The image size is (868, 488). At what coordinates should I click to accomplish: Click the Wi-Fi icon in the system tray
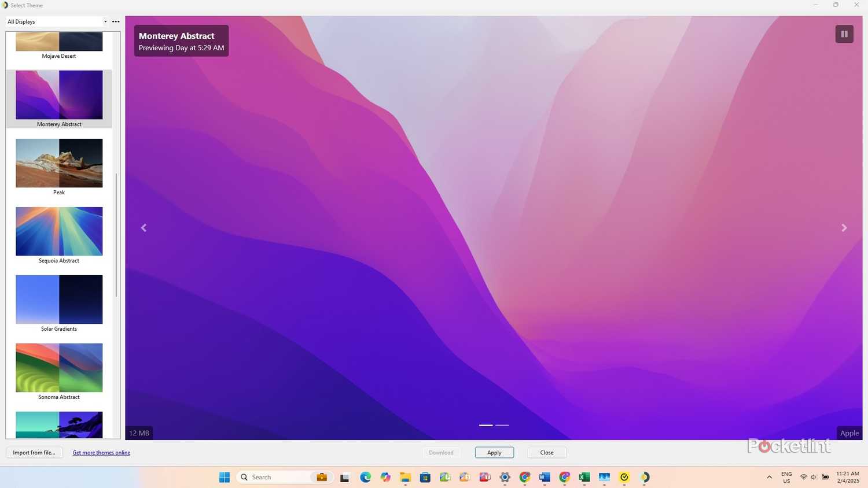tap(803, 477)
